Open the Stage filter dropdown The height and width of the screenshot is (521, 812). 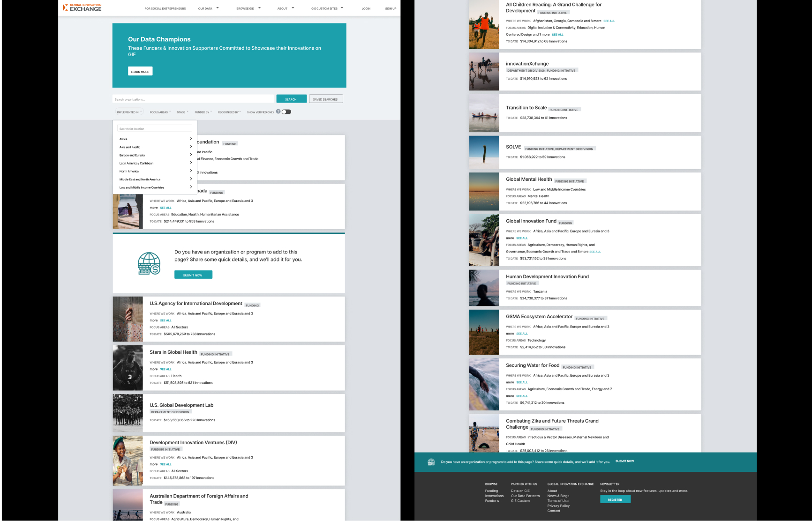(182, 112)
